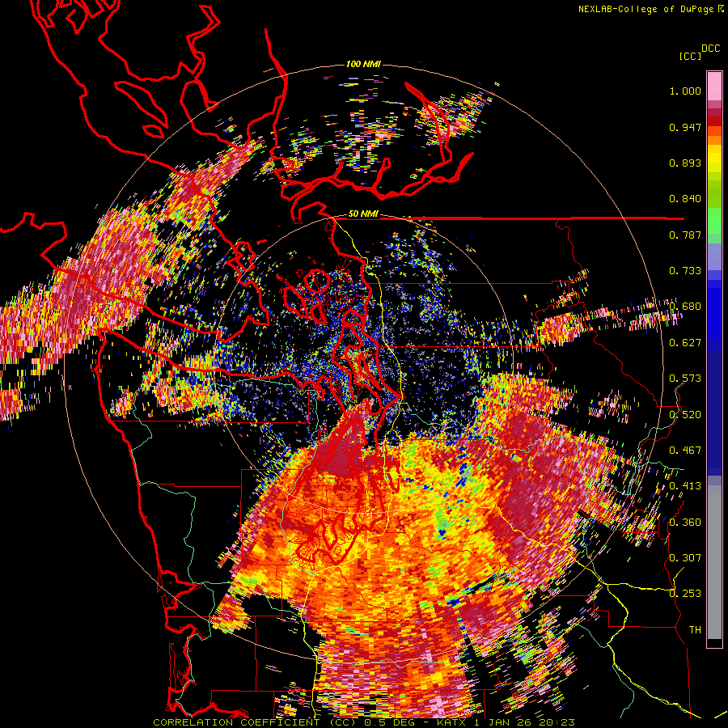Click the 0.840 scale value

pyautogui.click(x=685, y=199)
